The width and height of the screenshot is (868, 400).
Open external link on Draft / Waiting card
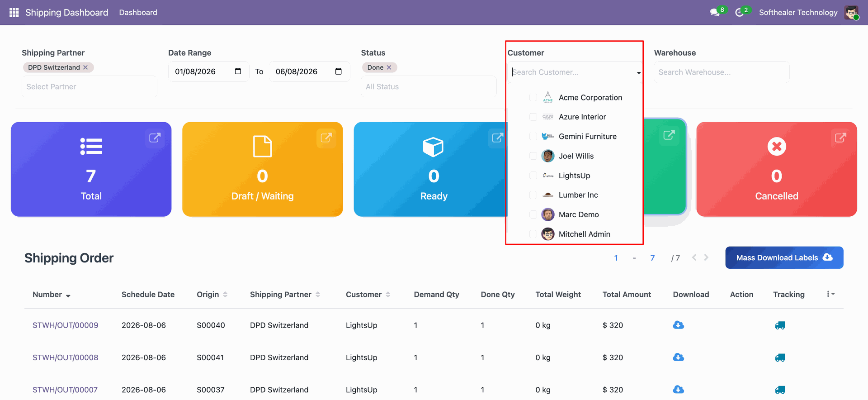click(326, 138)
